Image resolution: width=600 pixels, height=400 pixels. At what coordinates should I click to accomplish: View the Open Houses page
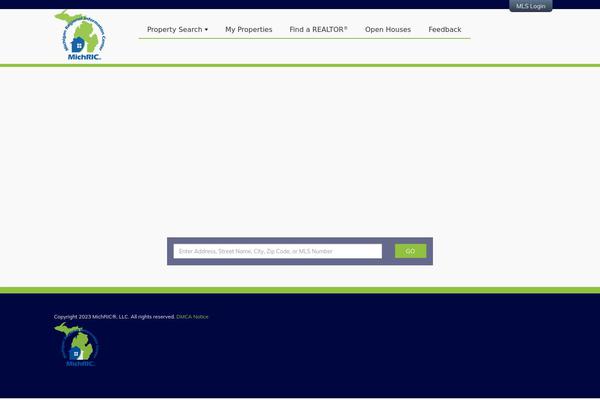click(388, 29)
